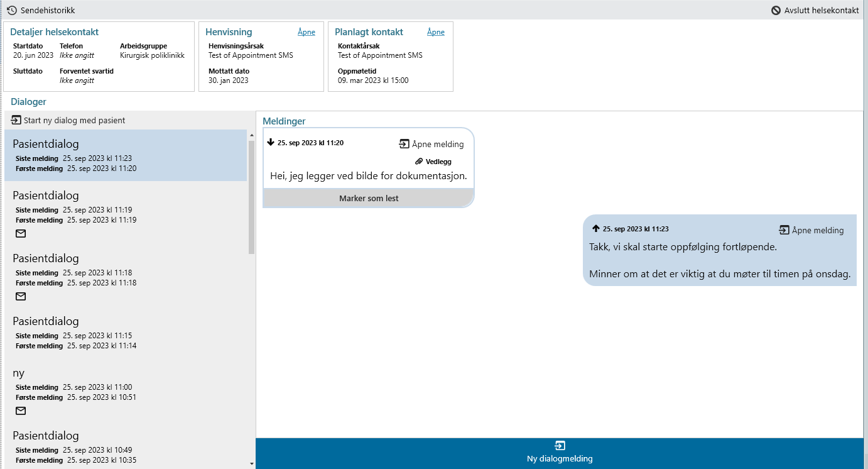Select the Pasientdialog with last message 11:15

point(126,333)
